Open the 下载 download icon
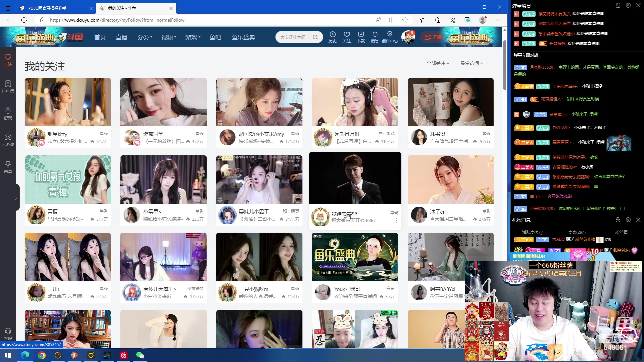Viewport: 644px width, 362px height. coord(361,37)
